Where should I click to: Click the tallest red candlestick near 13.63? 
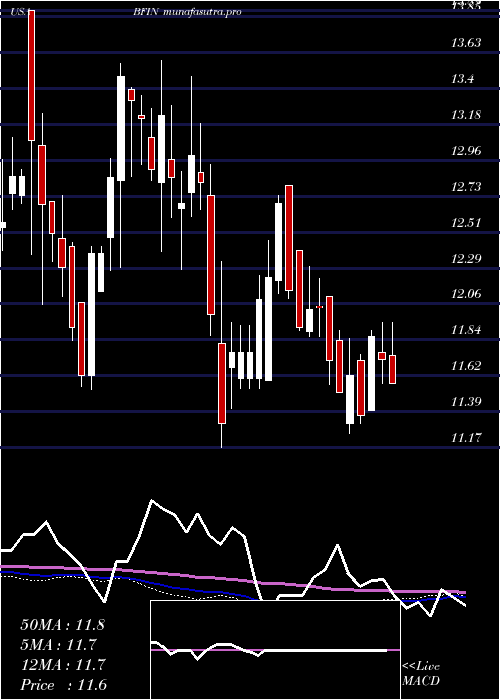32,75
